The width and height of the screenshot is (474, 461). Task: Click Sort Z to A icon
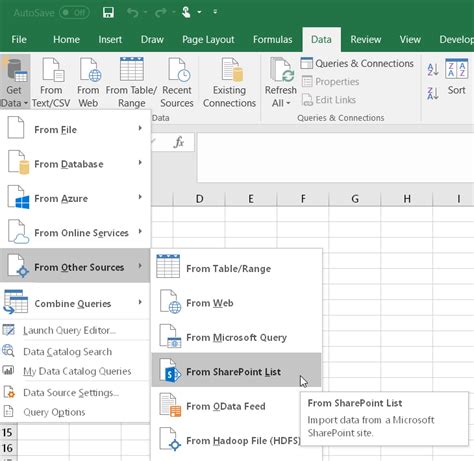click(x=433, y=93)
